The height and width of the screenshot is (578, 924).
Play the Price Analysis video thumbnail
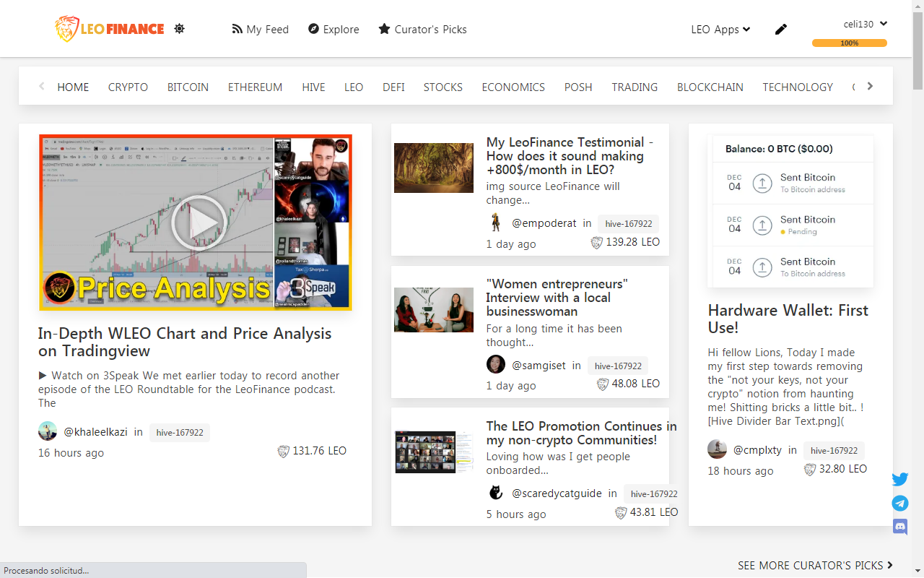(196, 223)
